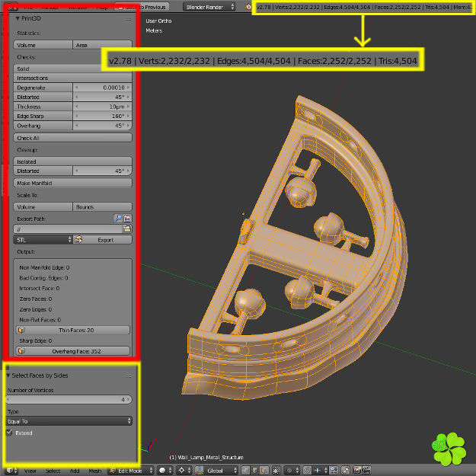Screen dimensions: 476x476
Task: Increase the Degenerate threshold with right arrow
Action: pyautogui.click(x=129, y=88)
